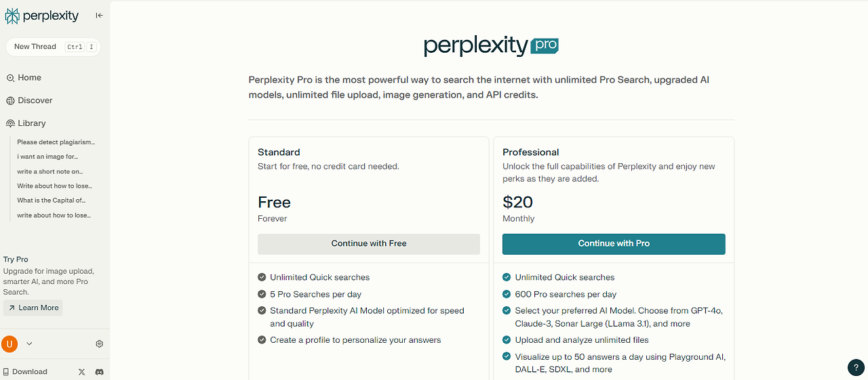Open 'i want an image for' thread
This screenshot has width=868, height=380.
[x=48, y=157]
